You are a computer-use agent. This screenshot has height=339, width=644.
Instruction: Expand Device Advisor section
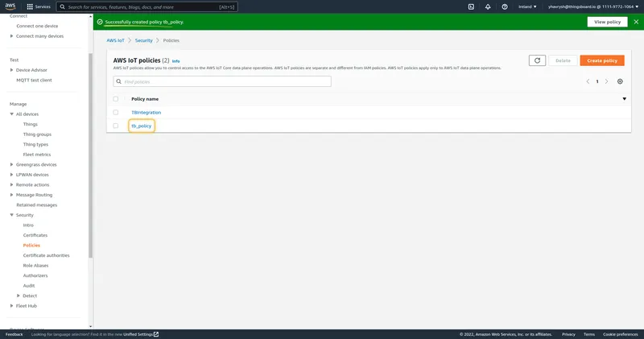11,70
